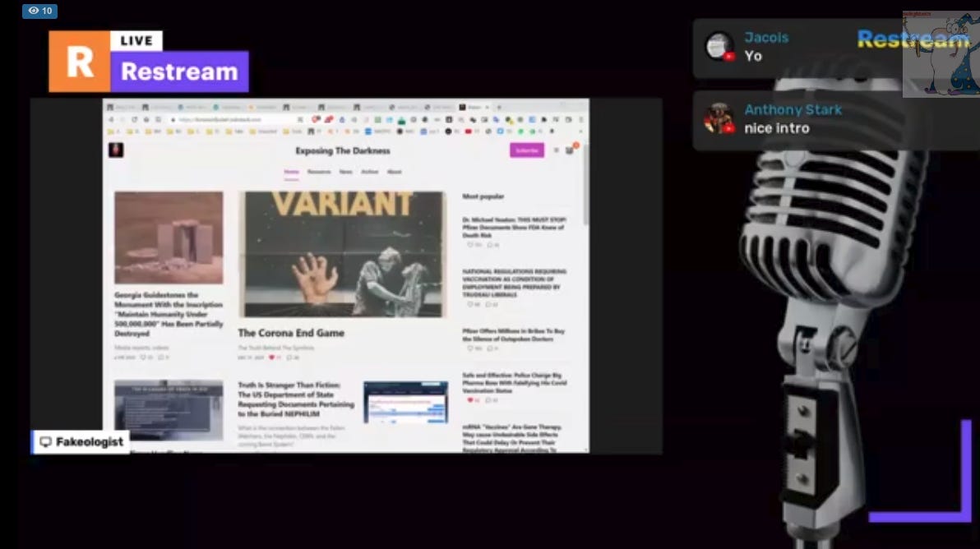980x549 pixels.
Task: Open the National Regulations vaccination article
Action: pyautogui.click(x=515, y=283)
